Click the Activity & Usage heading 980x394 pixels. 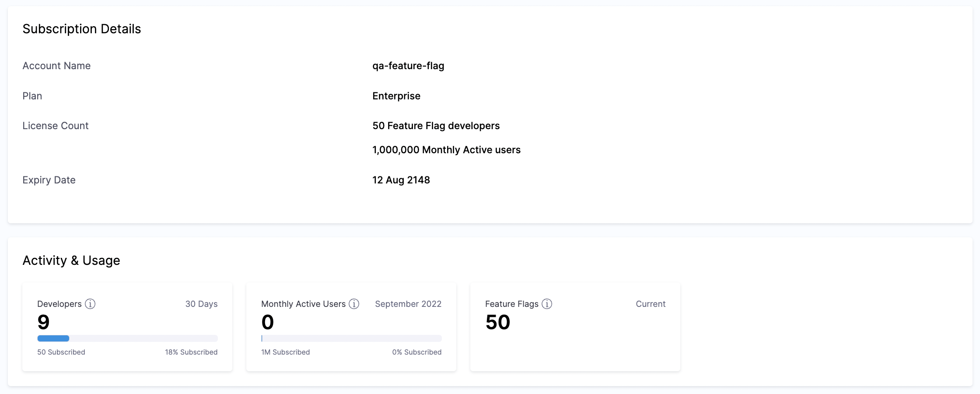[x=71, y=260]
